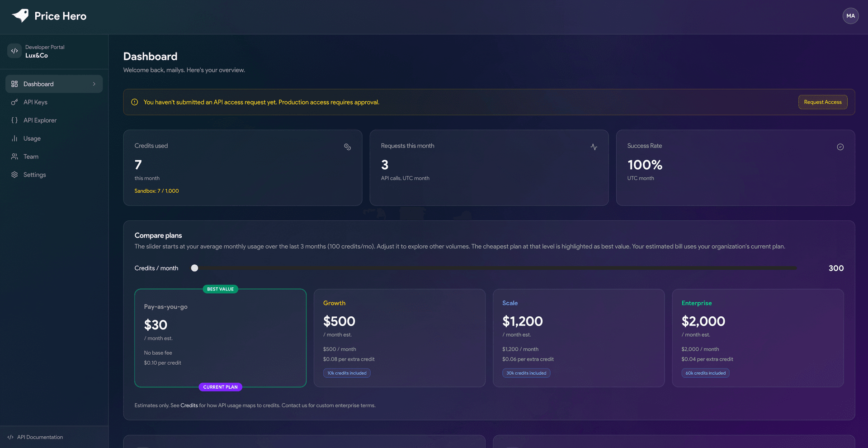Click the Usage bar chart icon

point(14,138)
